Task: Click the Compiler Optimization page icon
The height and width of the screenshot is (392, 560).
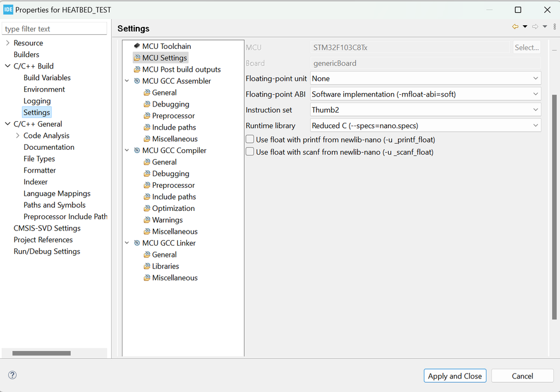Action: 147,209
